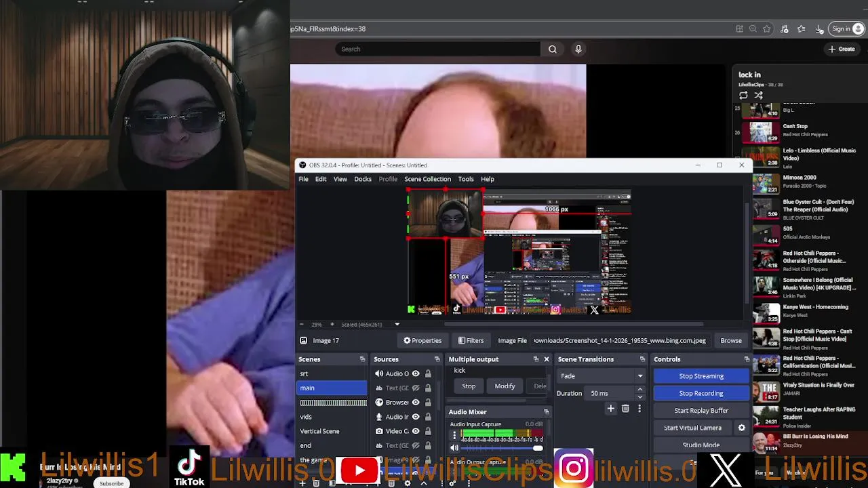Open the OBS File menu
The width and height of the screenshot is (868, 488).
point(304,179)
